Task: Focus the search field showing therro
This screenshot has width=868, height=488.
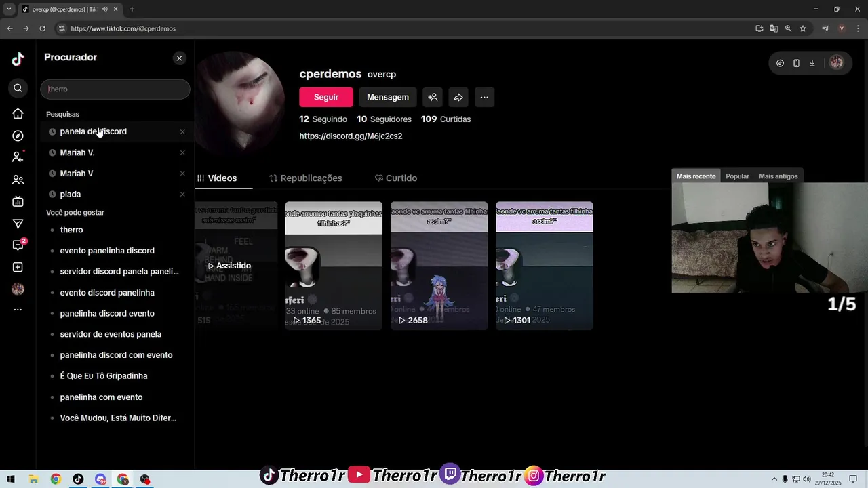Action: [x=115, y=89]
